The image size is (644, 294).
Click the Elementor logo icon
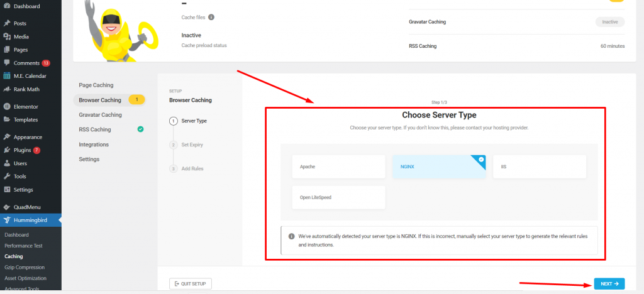coord(7,107)
